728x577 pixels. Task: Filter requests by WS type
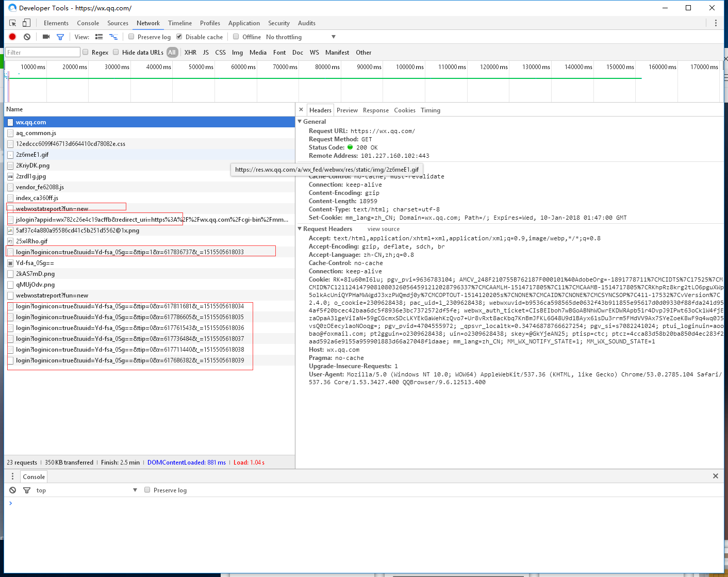(315, 53)
